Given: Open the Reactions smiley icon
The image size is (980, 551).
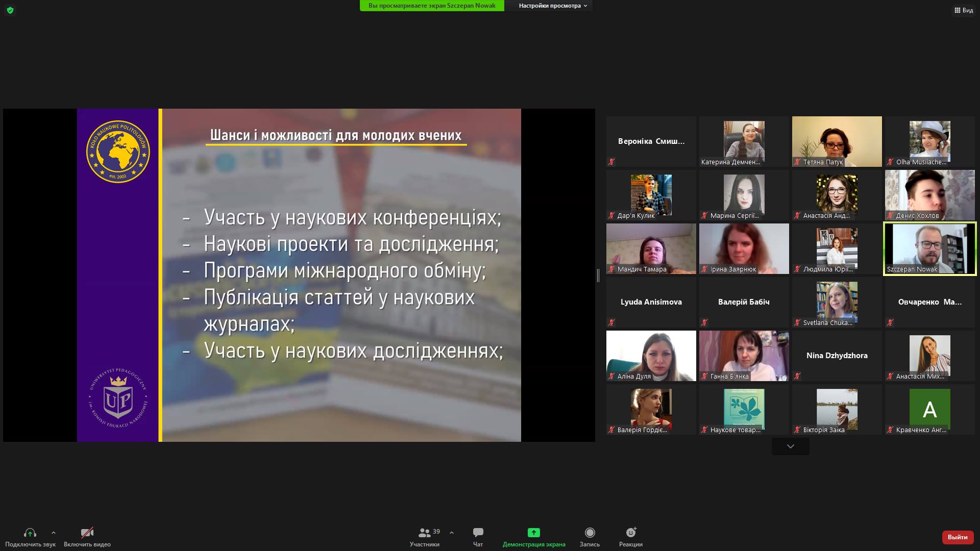Looking at the screenshot, I should click(x=631, y=533).
